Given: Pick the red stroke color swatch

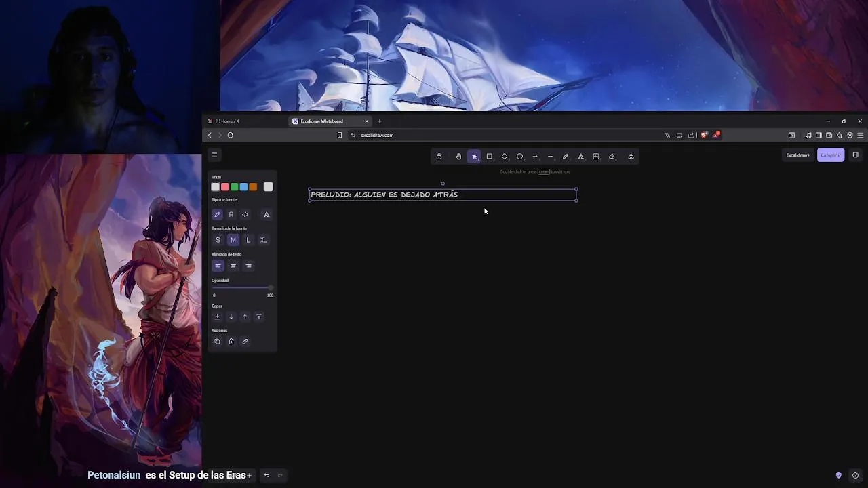Looking at the screenshot, I should point(225,187).
